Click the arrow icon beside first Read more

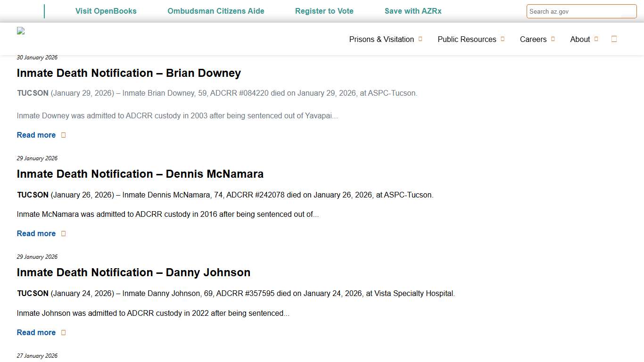[64, 135]
